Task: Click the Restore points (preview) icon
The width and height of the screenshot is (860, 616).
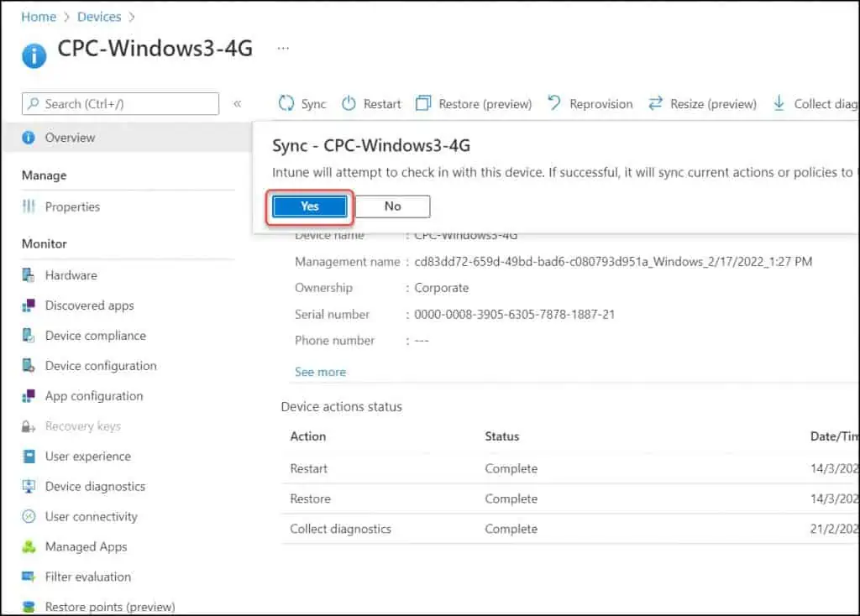Action: click(x=29, y=607)
